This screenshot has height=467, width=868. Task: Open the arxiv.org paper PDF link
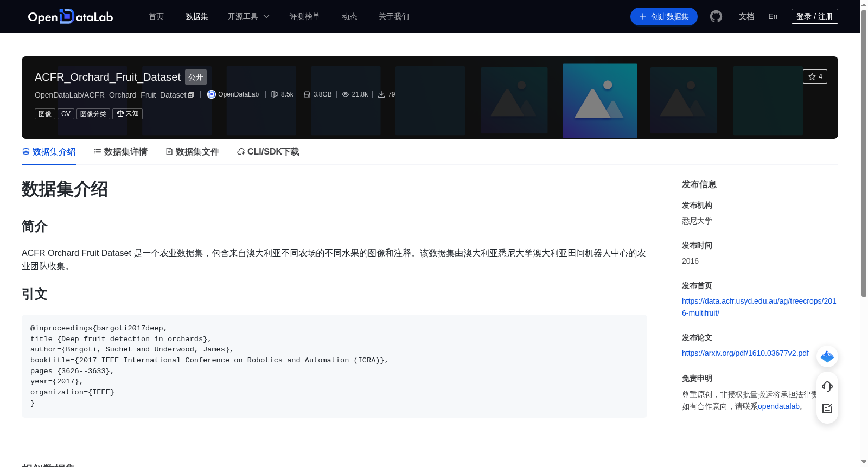coord(745,353)
